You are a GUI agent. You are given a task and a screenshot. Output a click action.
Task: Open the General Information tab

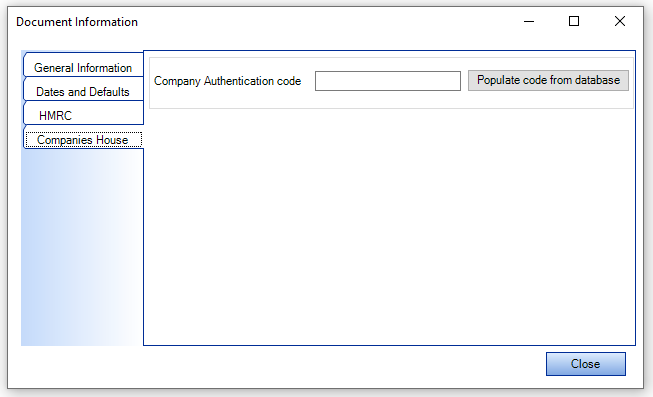point(83,65)
